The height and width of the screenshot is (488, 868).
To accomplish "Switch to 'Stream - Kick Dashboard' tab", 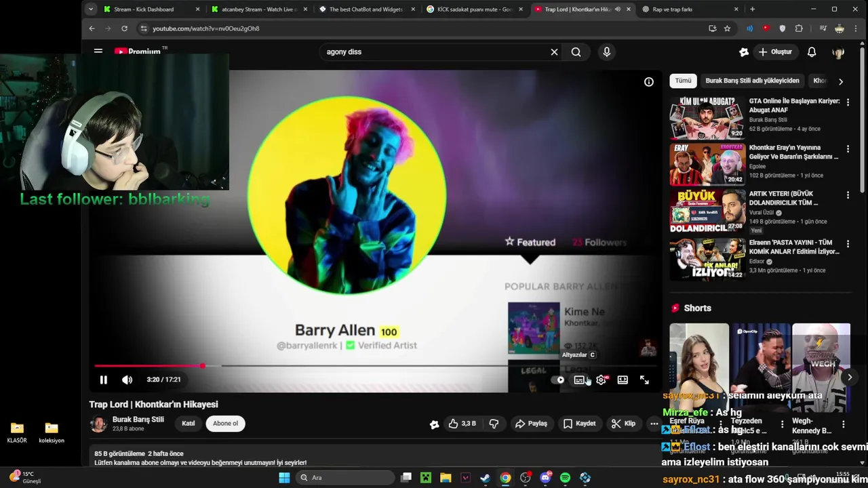I will tap(151, 9).
